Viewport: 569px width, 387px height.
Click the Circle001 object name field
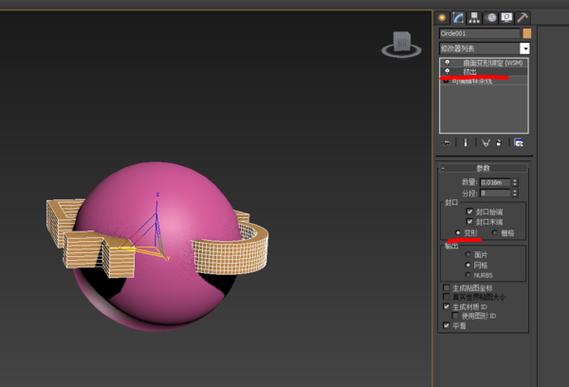point(480,33)
